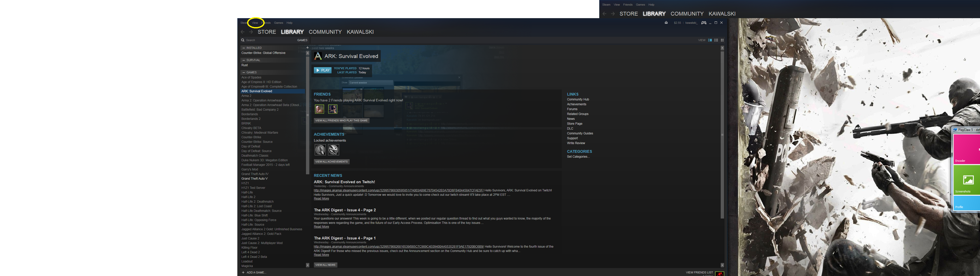Click the search magnifier icon

pos(243,40)
